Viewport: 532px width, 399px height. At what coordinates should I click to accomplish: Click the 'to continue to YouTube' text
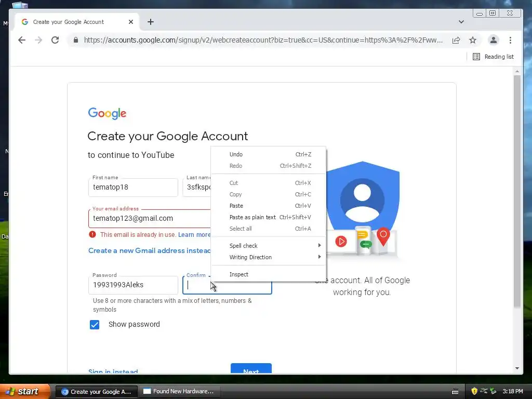tap(131, 155)
